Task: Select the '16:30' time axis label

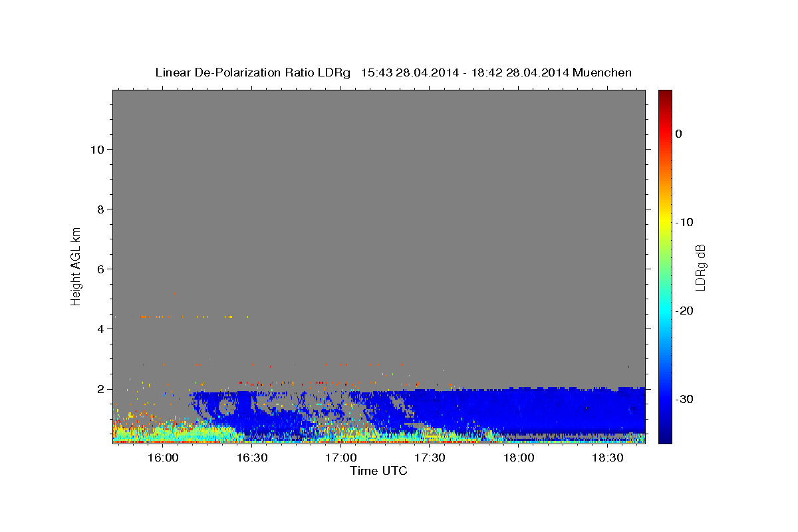Action: pos(251,458)
